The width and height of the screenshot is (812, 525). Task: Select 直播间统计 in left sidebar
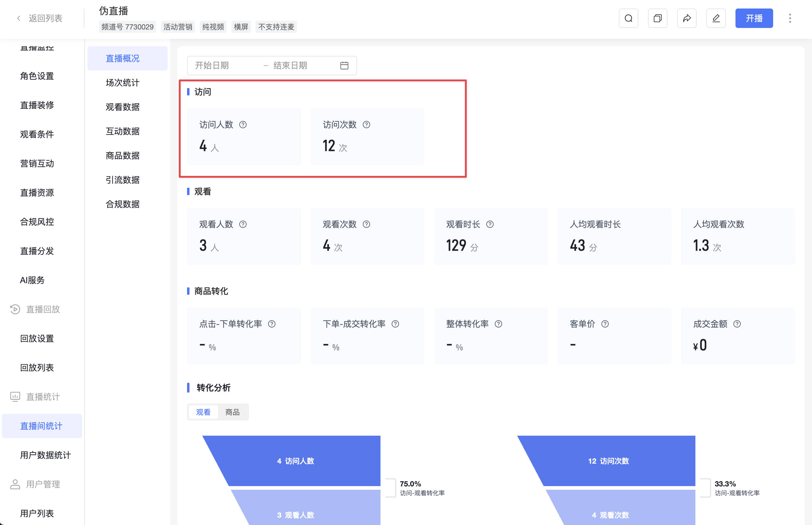[42, 426]
